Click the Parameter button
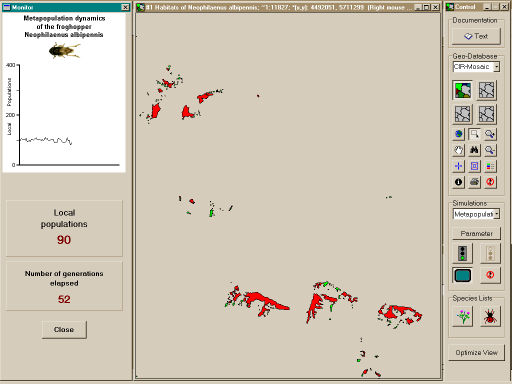The image size is (512, 384). click(x=476, y=233)
